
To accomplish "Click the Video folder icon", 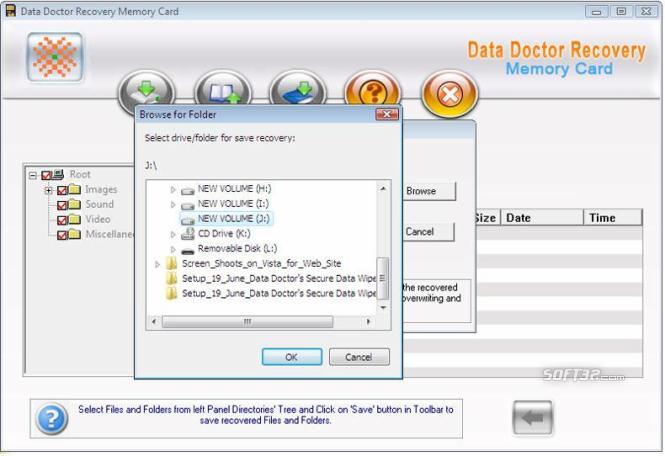I will pos(75,219).
